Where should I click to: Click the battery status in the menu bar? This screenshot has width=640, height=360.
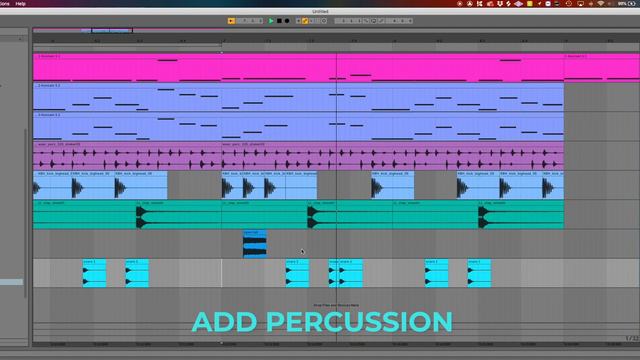[627, 4]
